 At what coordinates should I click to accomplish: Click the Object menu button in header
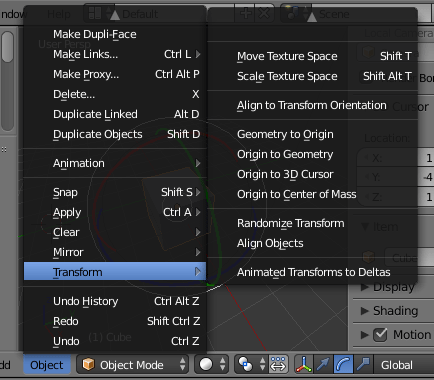click(x=47, y=365)
